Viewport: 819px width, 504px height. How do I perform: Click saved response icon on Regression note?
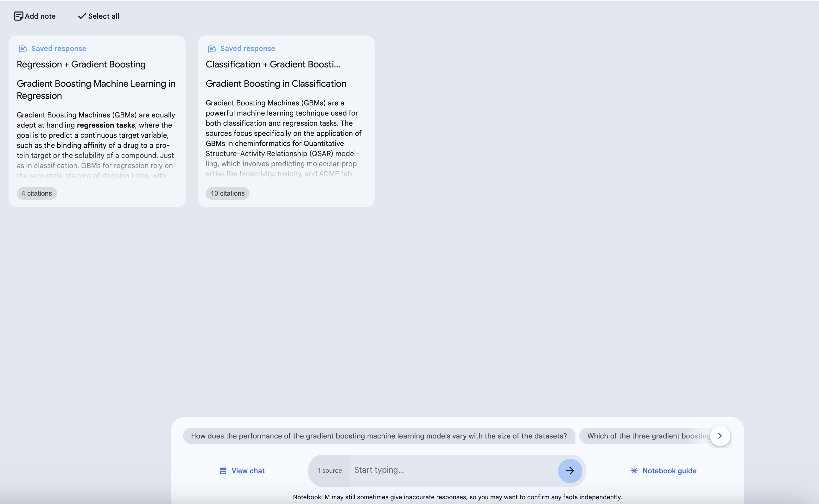point(23,49)
